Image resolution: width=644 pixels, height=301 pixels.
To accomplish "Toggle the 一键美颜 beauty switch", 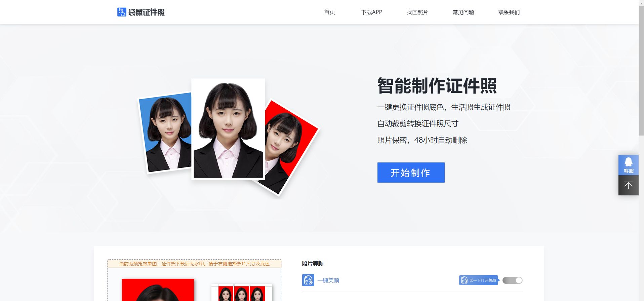I will coord(512,280).
